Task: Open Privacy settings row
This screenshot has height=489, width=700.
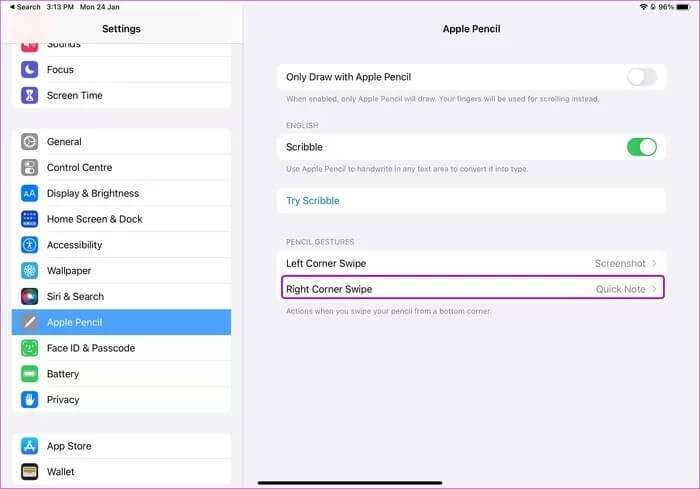Action: click(x=63, y=400)
